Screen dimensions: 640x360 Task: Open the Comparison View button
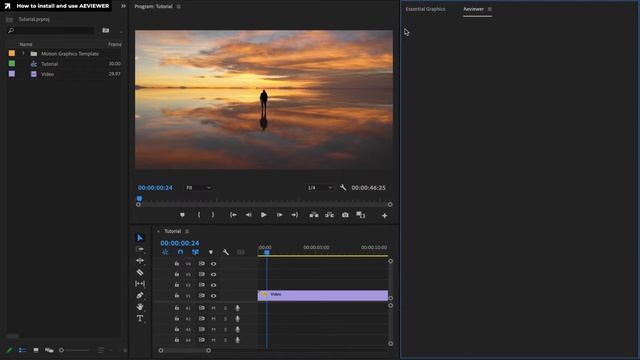click(360, 215)
